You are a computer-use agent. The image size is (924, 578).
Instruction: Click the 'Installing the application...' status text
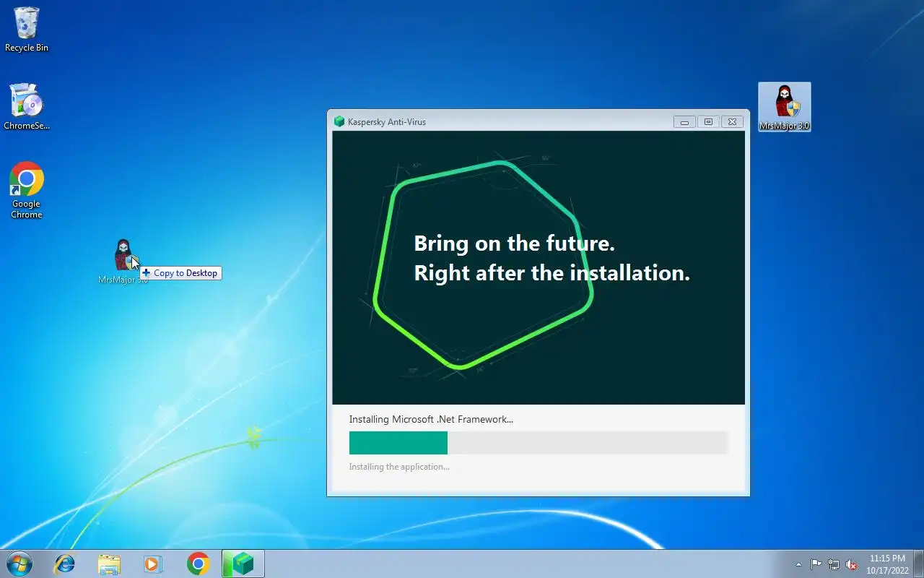pos(399,467)
